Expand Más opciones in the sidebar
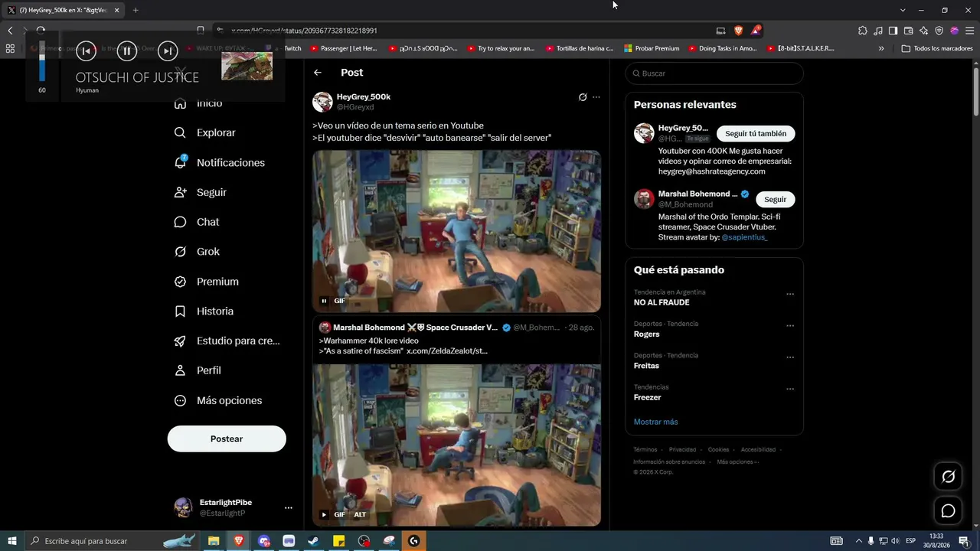This screenshot has height=551, width=980. [x=218, y=400]
